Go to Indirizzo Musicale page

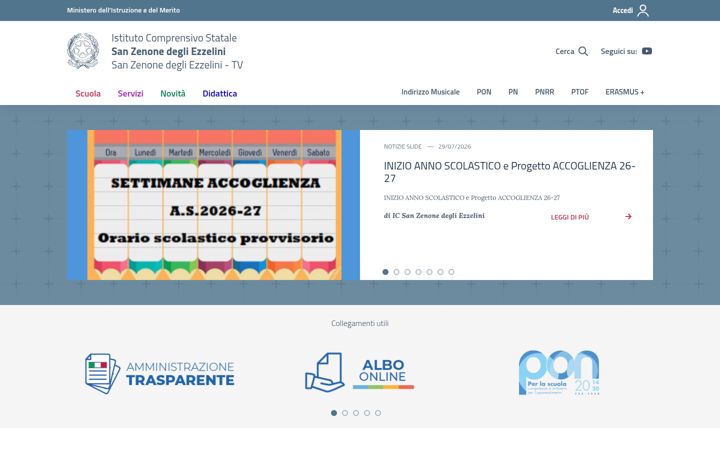click(x=430, y=92)
